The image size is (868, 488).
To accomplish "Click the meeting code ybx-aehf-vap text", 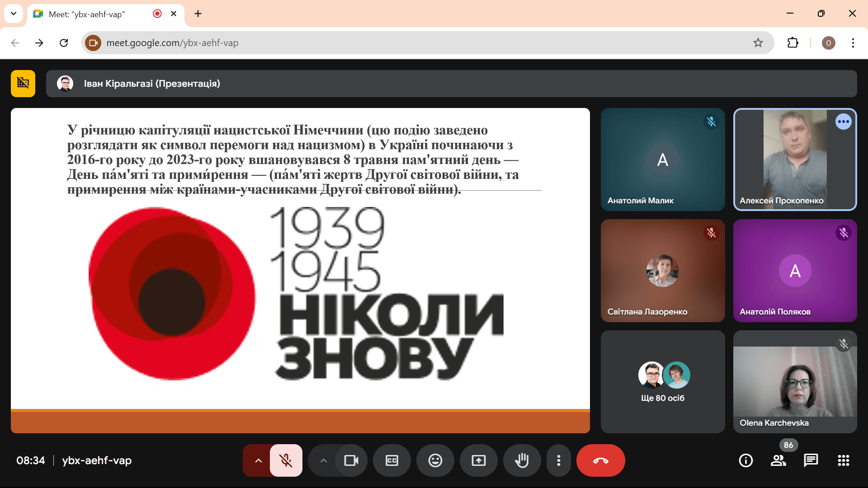I will click(x=97, y=460).
